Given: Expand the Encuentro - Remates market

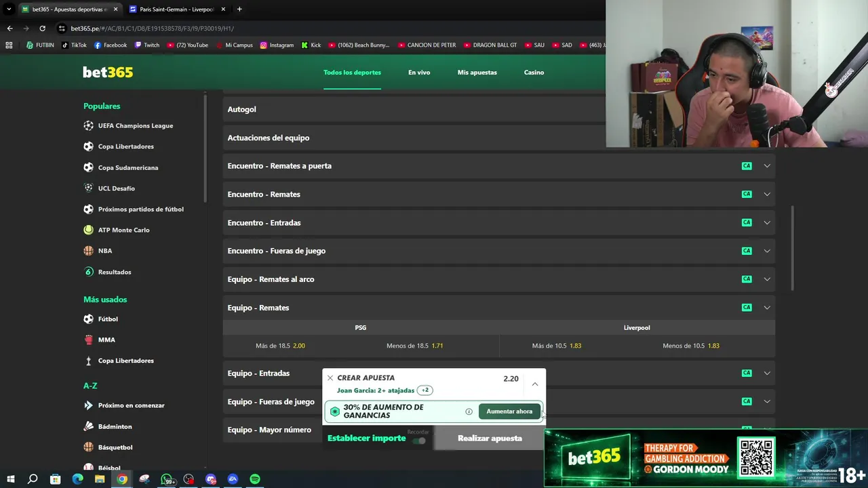Looking at the screenshot, I should 498,195.
